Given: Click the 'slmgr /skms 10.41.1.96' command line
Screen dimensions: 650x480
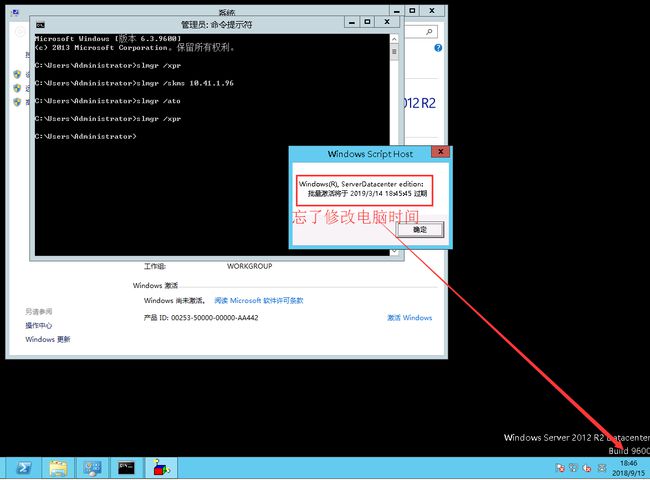Looking at the screenshot, I should (x=134, y=83).
